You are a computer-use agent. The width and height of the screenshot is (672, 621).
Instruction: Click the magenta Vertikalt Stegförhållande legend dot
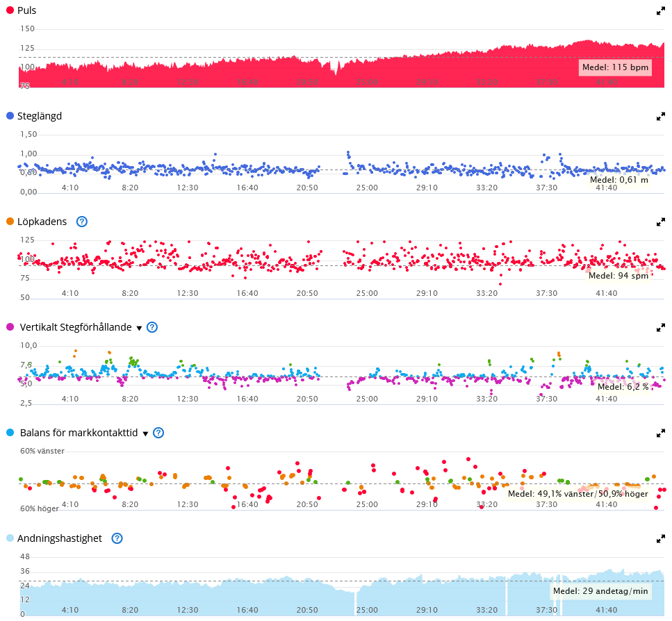(10, 326)
